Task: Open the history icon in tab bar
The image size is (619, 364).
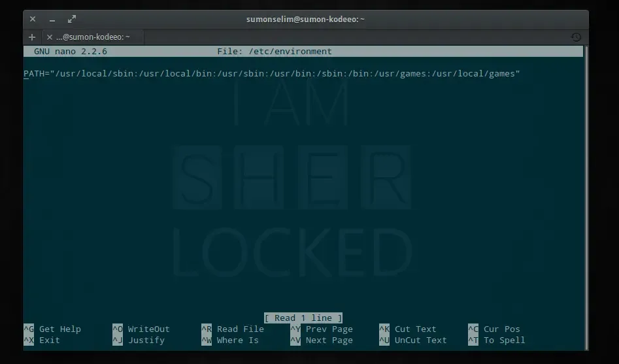Action: (x=576, y=37)
